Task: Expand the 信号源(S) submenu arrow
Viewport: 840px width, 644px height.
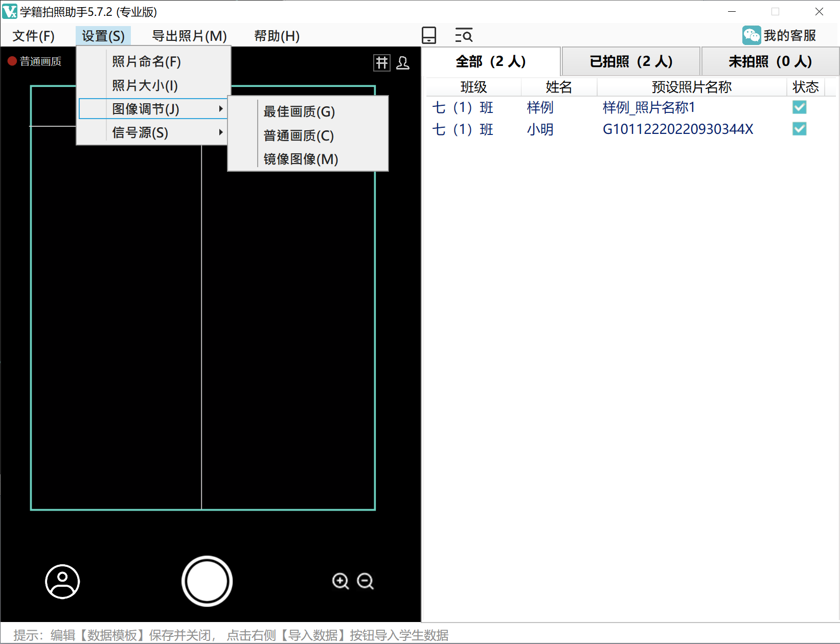Action: 220,132
